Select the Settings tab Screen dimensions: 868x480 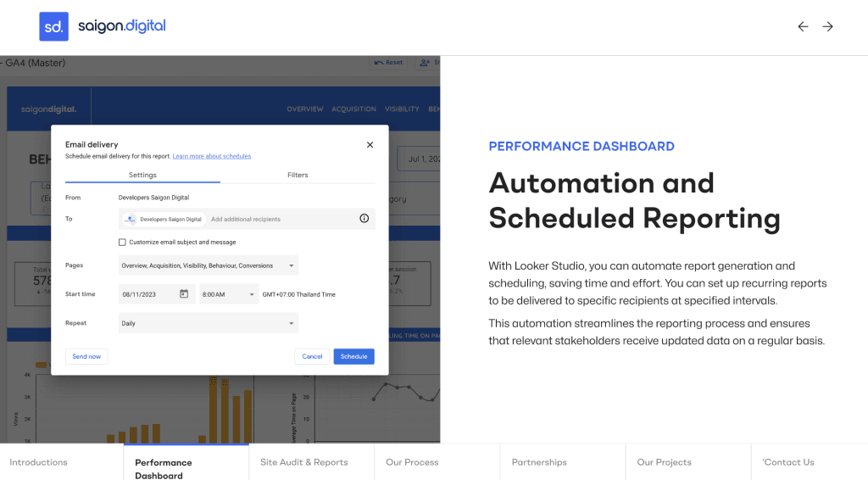tap(142, 175)
